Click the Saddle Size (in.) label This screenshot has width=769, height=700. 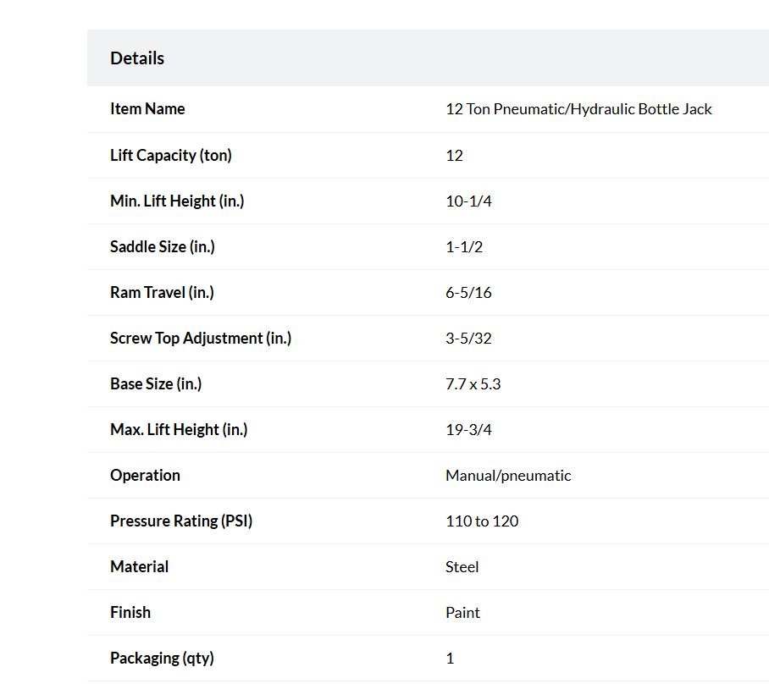[x=163, y=246]
